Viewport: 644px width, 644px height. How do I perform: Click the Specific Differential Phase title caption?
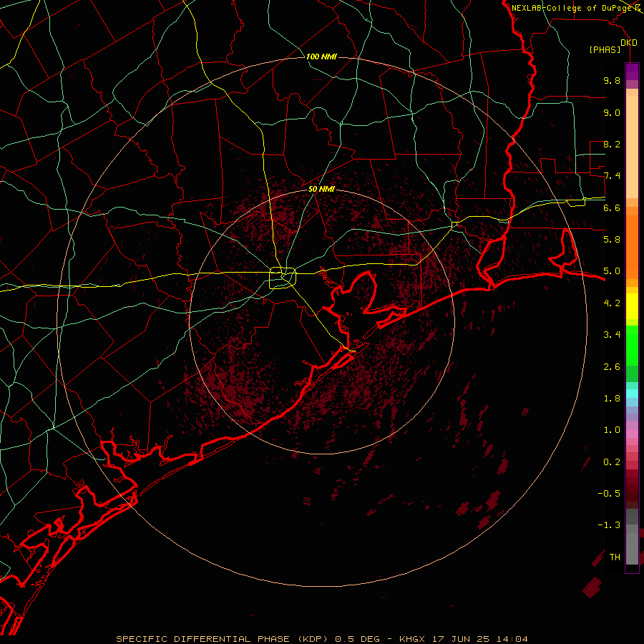(321, 639)
